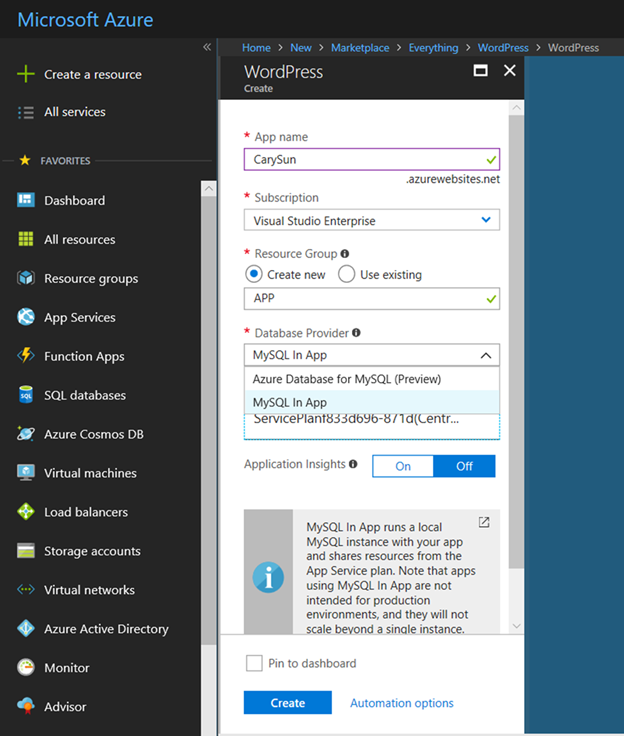Click the SQL databases icon
This screenshot has width=624, height=736.
click(26, 395)
